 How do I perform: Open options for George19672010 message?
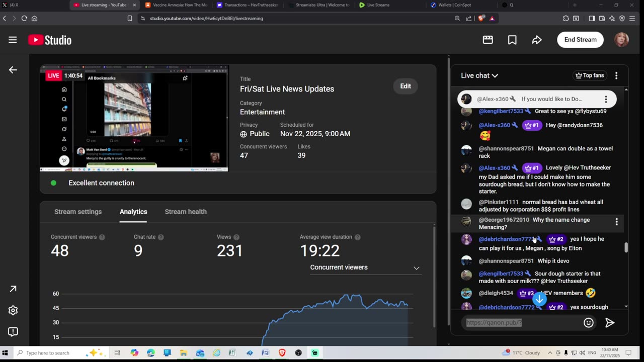click(x=616, y=222)
